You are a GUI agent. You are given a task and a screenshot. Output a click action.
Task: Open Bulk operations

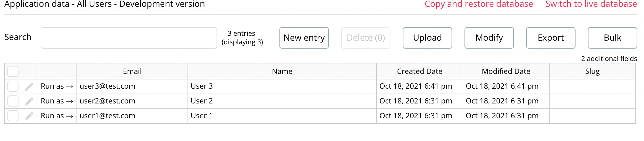(613, 38)
